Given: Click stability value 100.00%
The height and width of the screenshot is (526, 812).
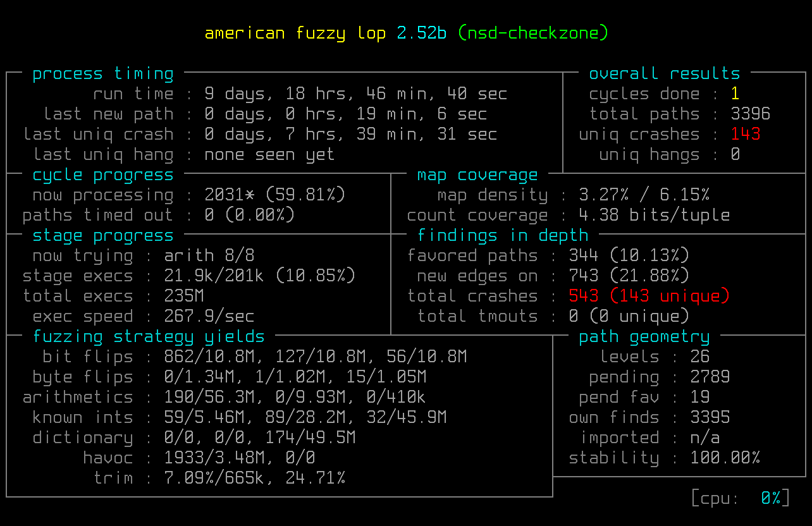Looking at the screenshot, I should coord(725,458).
